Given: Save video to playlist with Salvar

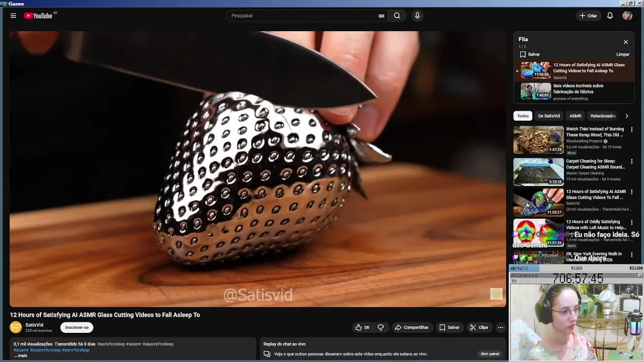Looking at the screenshot, I should tap(449, 327).
